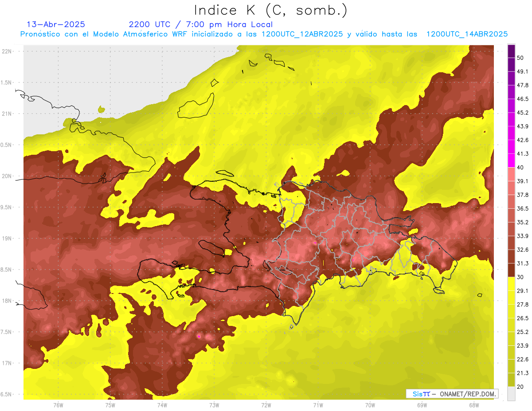The image size is (532, 411).
Task: Click the latitude label '20N'
Action: [x=7, y=176]
